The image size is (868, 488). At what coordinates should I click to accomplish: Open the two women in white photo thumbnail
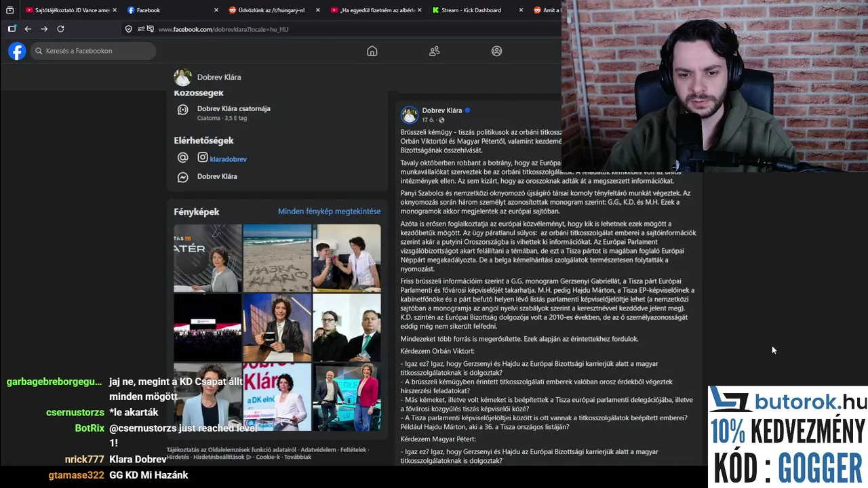[x=347, y=258]
